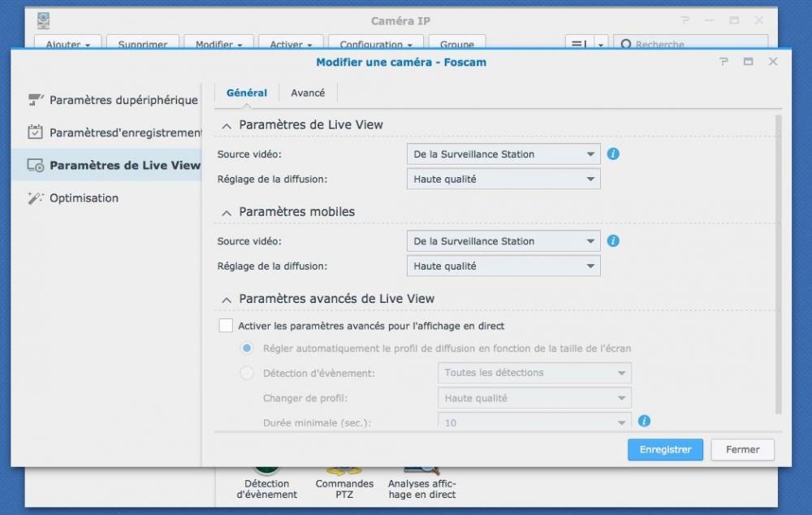Screen dimensions: 812x515
Task: Switch to the Avancé tab
Action: pyautogui.click(x=308, y=93)
